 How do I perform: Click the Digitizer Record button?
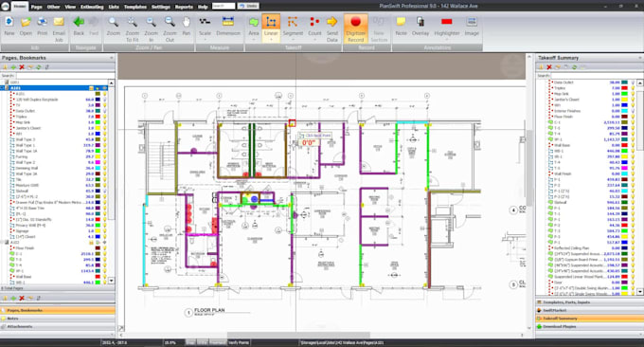click(356, 28)
